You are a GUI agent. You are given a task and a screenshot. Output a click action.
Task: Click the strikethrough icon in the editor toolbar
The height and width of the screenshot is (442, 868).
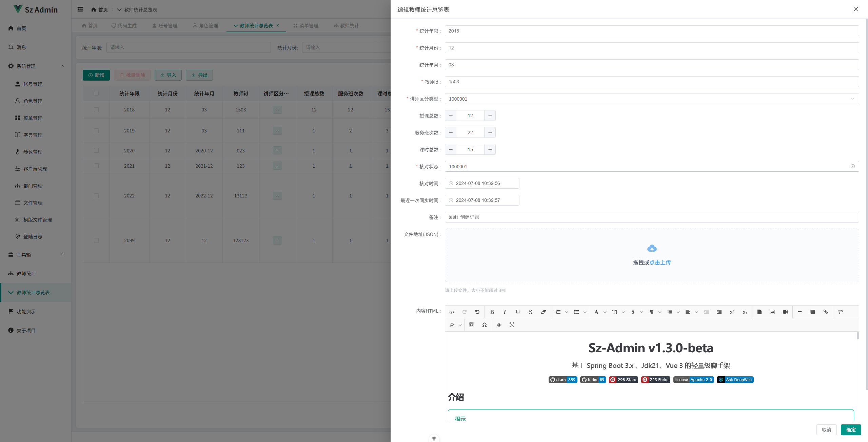tap(531, 312)
